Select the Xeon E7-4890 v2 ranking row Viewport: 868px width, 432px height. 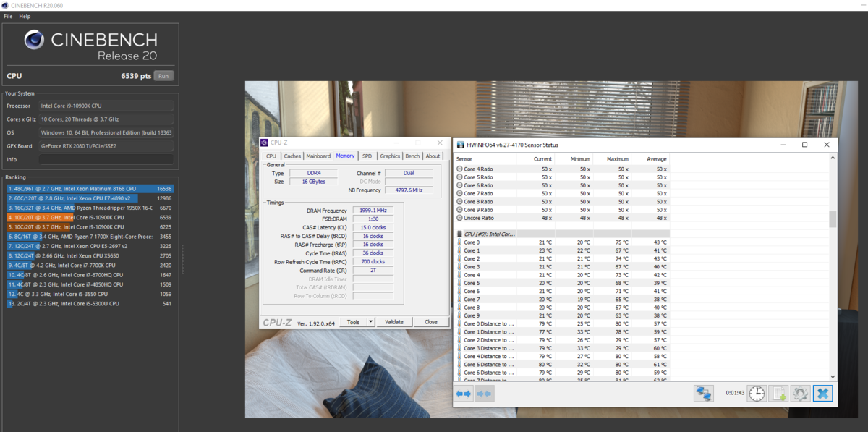click(x=90, y=198)
